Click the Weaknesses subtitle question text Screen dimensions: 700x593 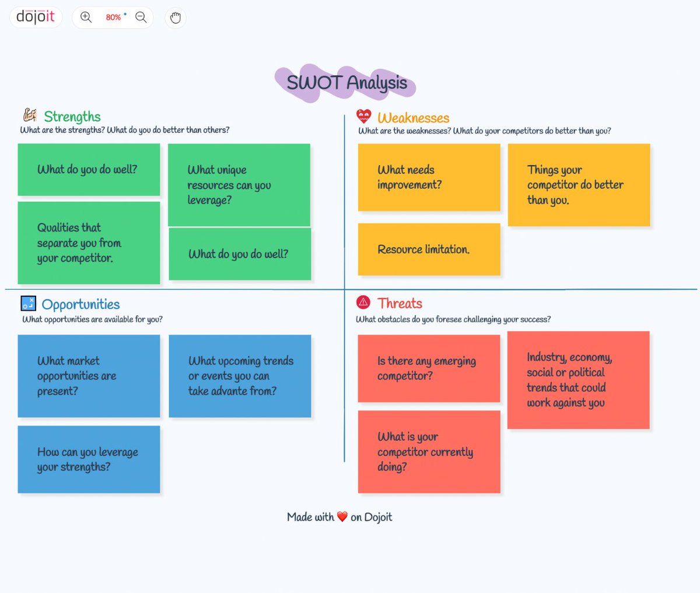[x=484, y=131]
